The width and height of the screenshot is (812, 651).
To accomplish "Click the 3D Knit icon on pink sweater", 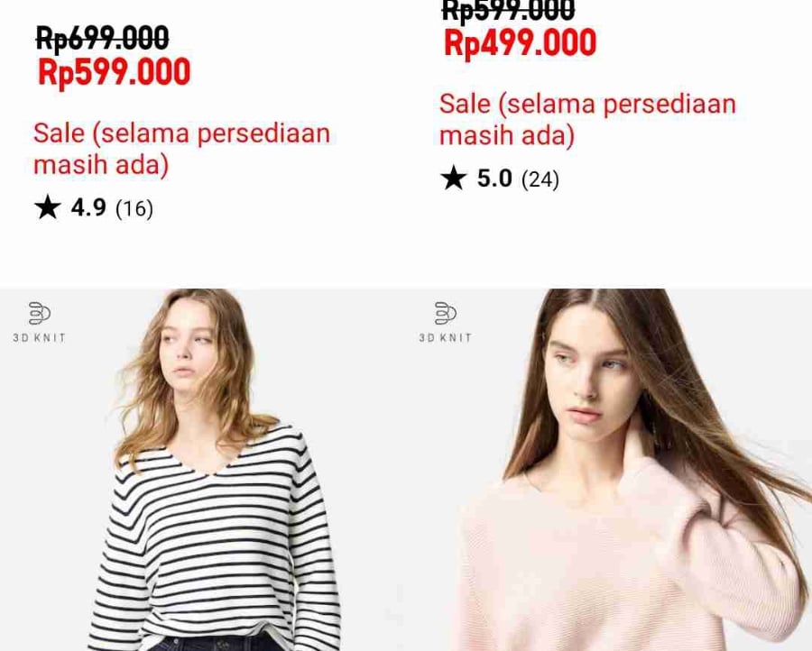I will [x=446, y=313].
